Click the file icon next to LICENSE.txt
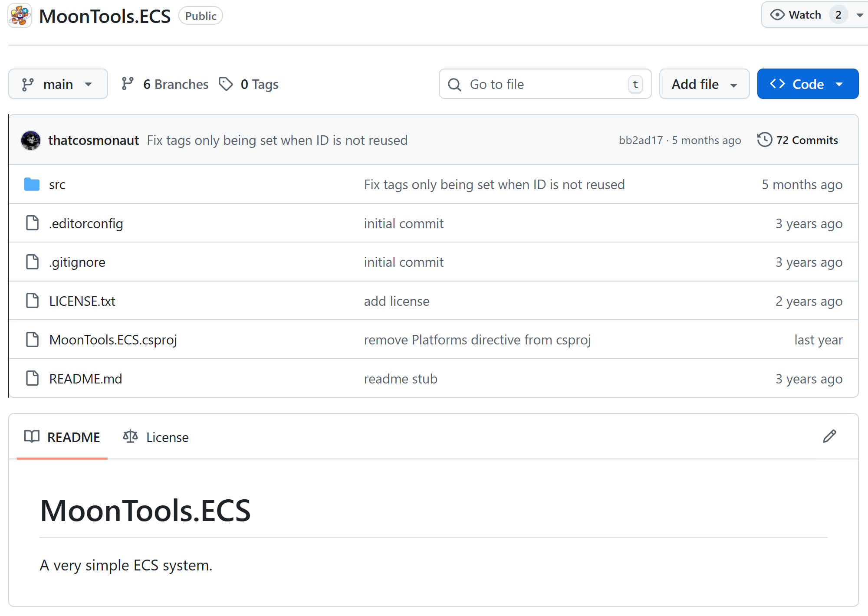This screenshot has height=616, width=868. point(33,301)
